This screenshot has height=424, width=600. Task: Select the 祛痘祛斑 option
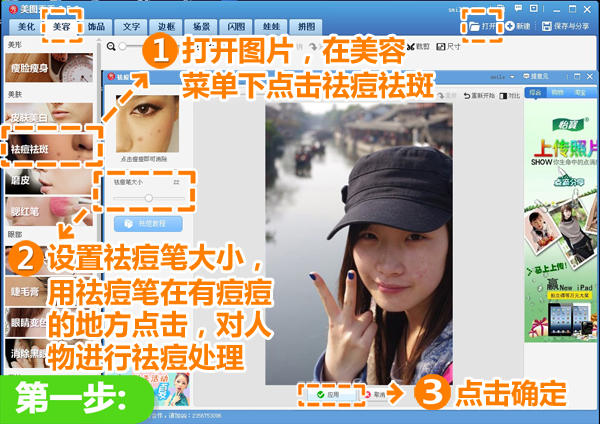point(49,148)
